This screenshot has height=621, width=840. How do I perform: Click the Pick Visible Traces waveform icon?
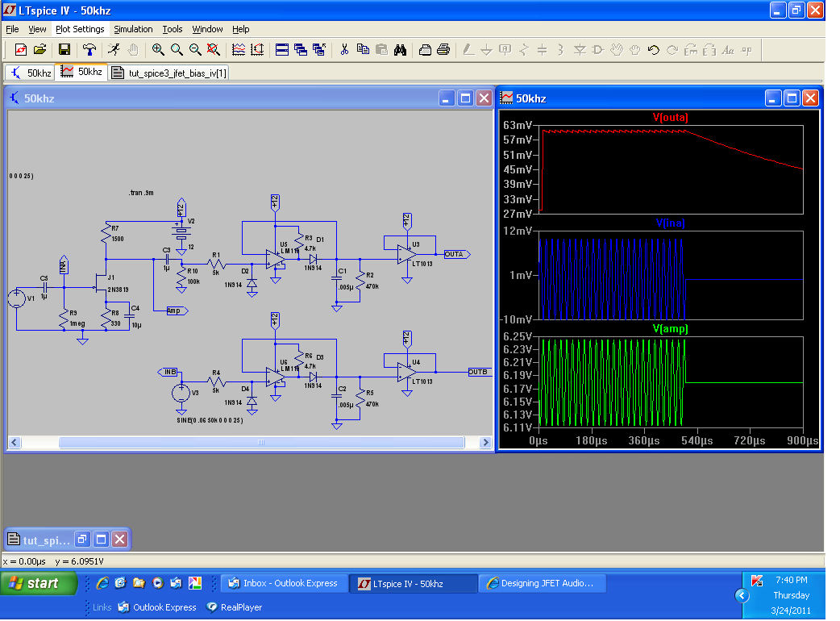(239, 50)
